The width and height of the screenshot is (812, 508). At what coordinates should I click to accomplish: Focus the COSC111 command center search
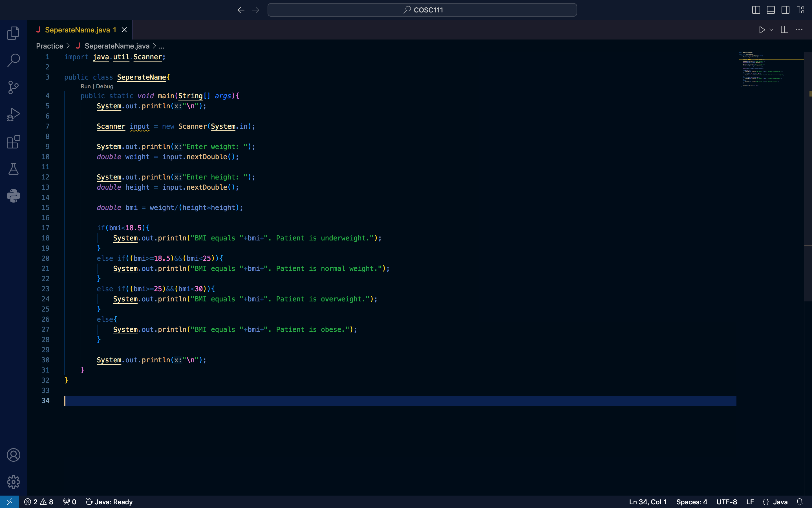(422, 10)
